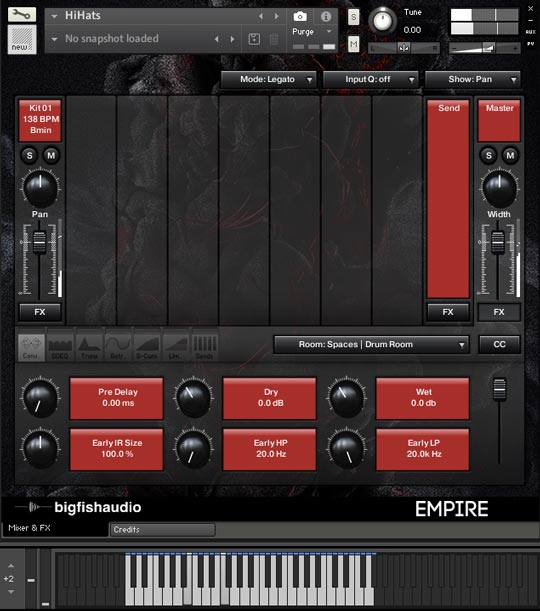Select the 3-band EQ effect tab icon
This screenshot has width=540, height=611.
coord(60,347)
